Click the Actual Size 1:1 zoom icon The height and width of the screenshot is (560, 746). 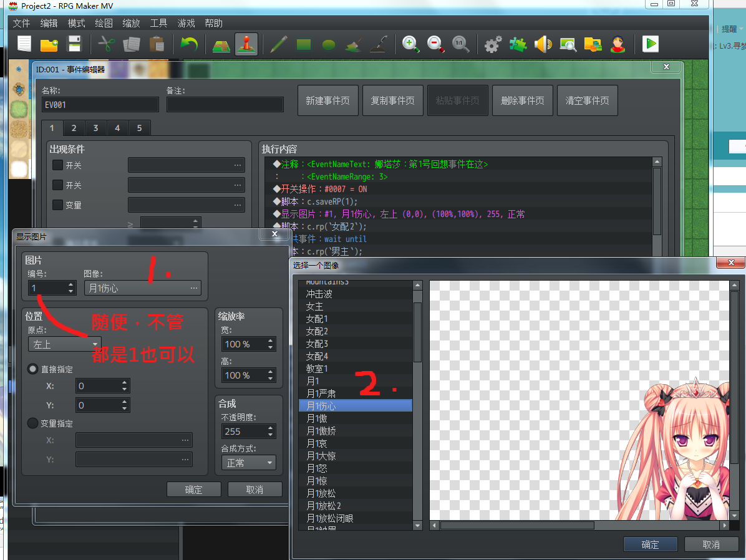pyautogui.click(x=460, y=44)
